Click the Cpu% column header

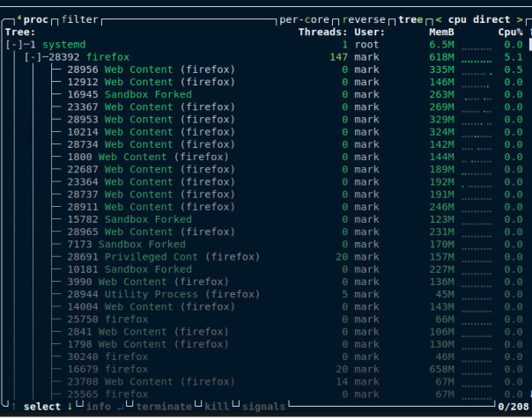coord(511,33)
